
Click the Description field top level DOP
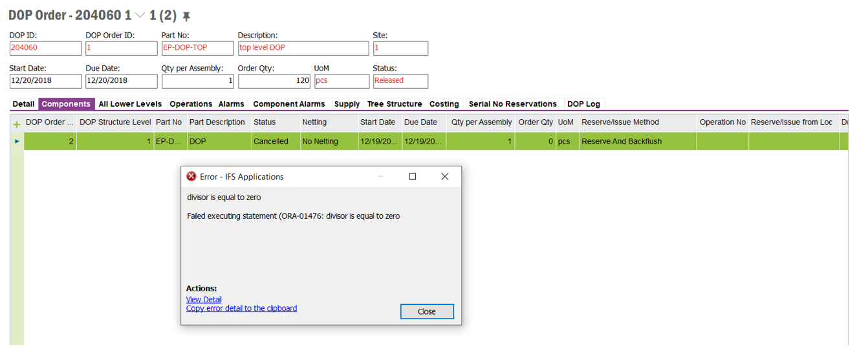coord(303,48)
